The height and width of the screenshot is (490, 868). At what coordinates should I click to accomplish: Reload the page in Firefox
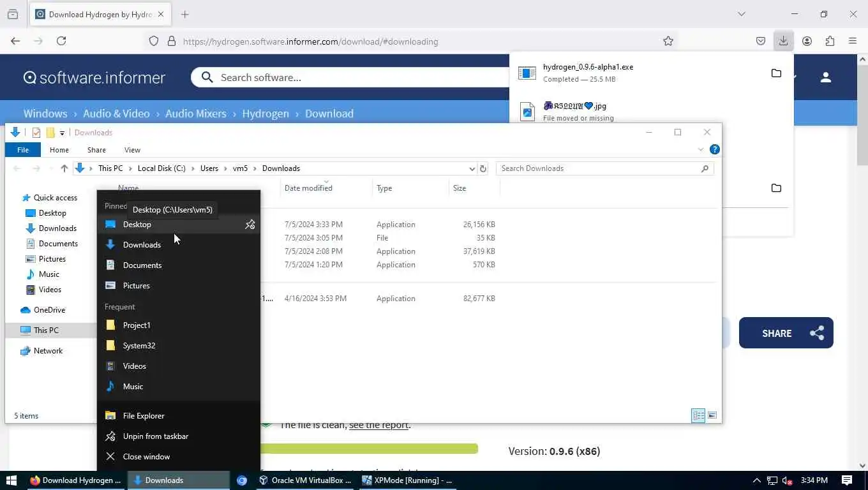click(x=61, y=41)
